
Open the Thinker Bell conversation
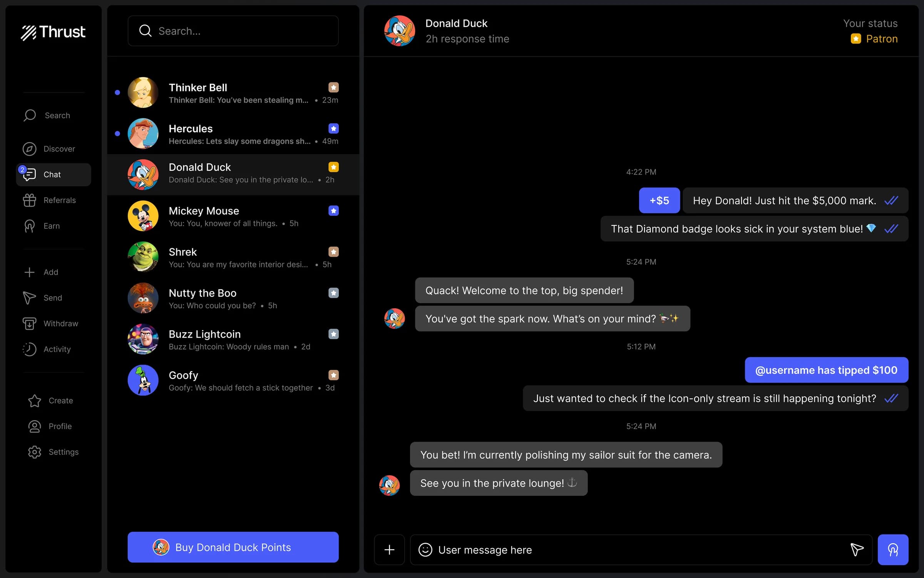[x=233, y=92]
